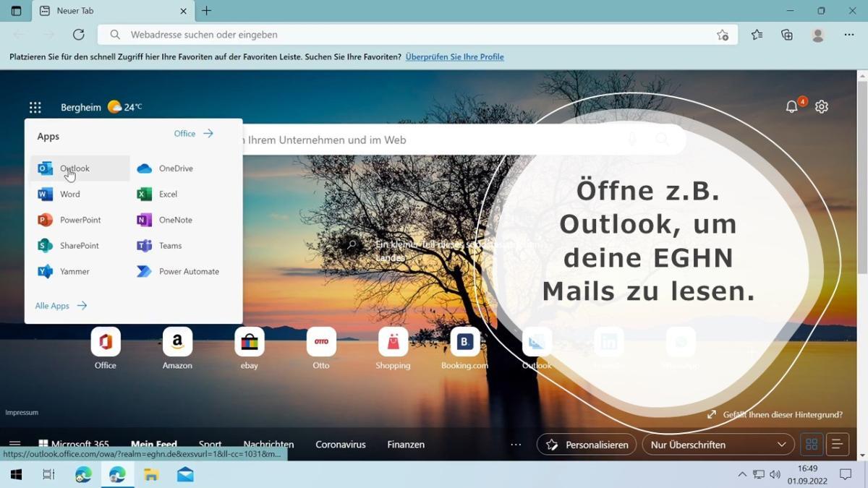
Task: Click the app launcher grid icon
Action: (x=35, y=108)
